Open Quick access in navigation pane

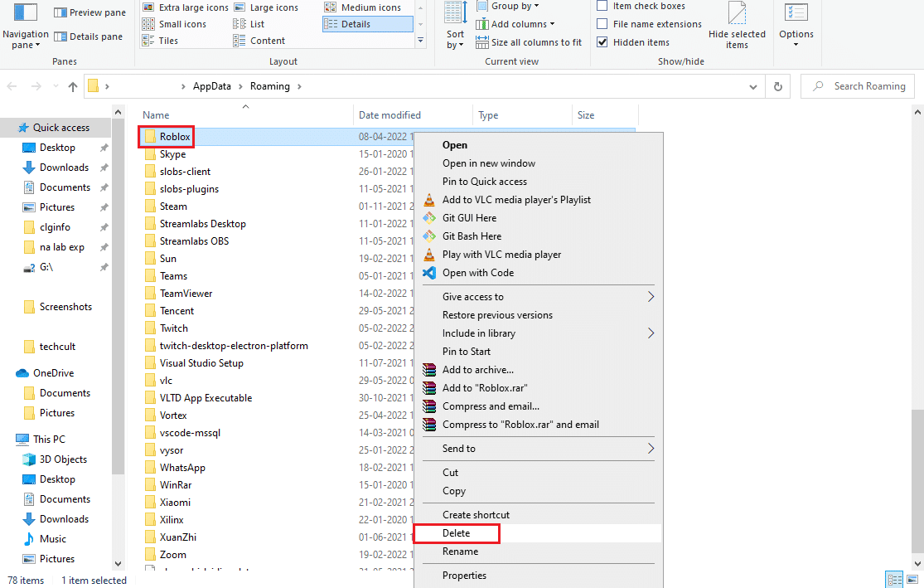pyautogui.click(x=60, y=128)
